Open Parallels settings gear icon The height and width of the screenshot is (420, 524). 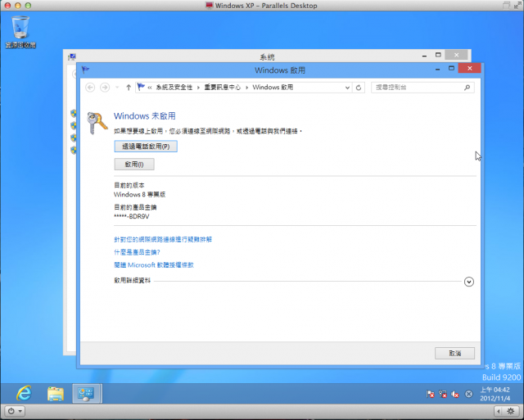coord(511,411)
